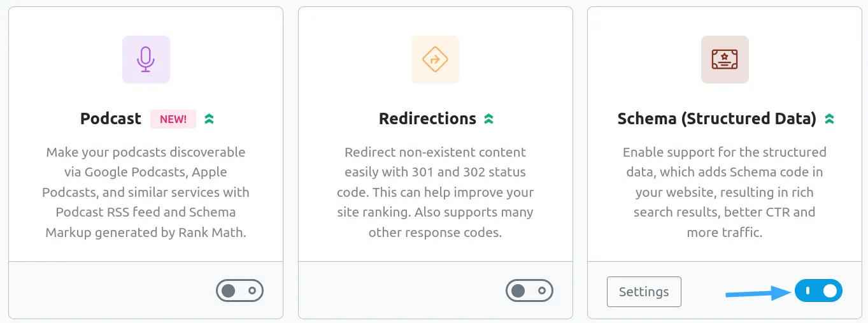Image resolution: width=868 pixels, height=323 pixels.
Task: Click the Schema certificate icon
Action: click(x=725, y=59)
